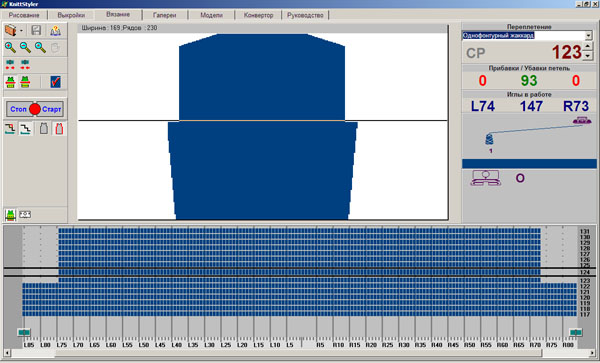This screenshot has height=363, width=600.
Task: Click the Однофонтурный жаккард combo field
Action: click(x=523, y=36)
